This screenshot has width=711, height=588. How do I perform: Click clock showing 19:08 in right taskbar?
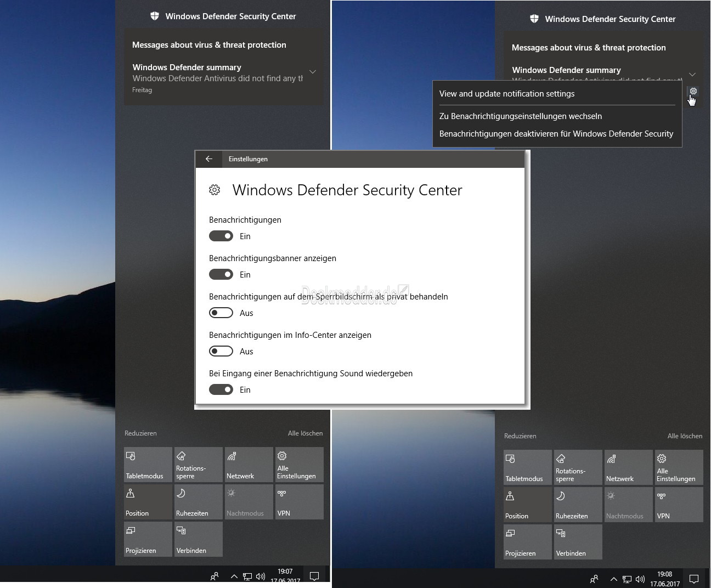pyautogui.click(x=665, y=579)
